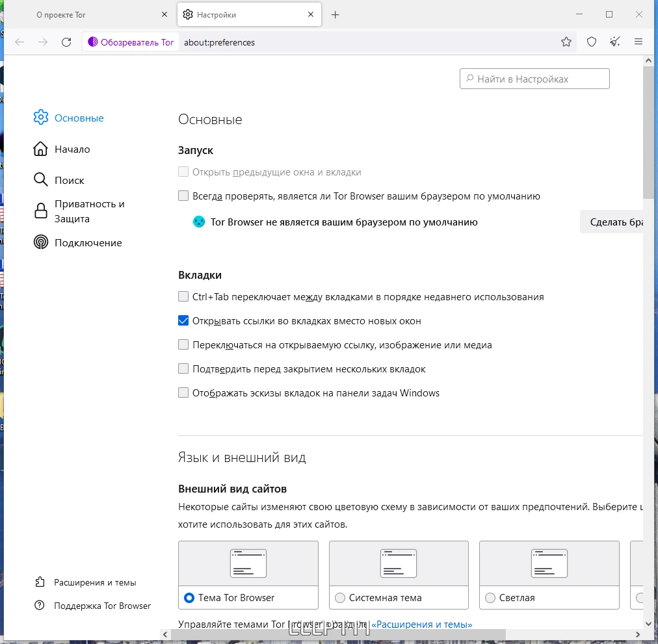Reload the page with the refresh icon

(x=66, y=42)
